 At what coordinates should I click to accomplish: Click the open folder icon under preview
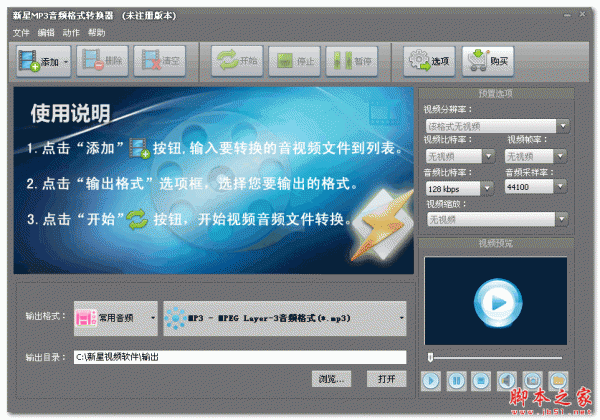click(558, 381)
